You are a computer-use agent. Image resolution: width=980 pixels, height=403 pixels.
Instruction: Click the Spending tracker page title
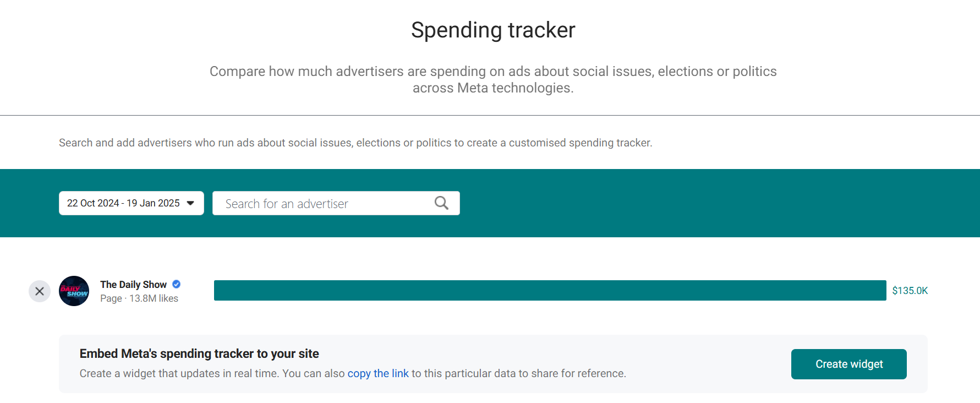(492, 30)
